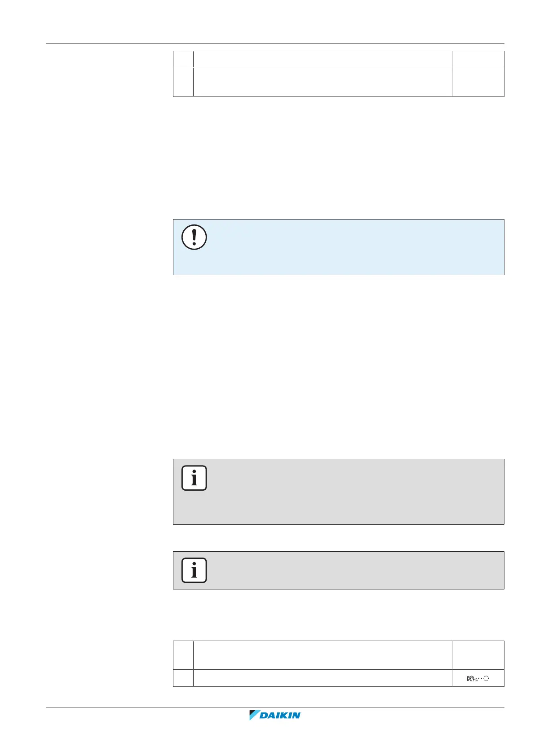Click the Daikin logo in the footer
Image resolution: width=535 pixels, height=756 pixels.
(274, 715)
